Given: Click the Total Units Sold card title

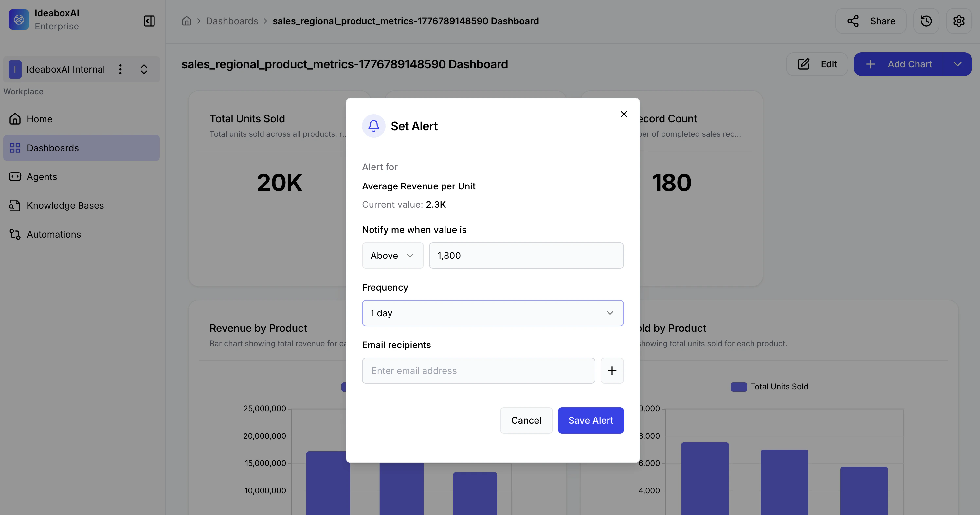Looking at the screenshot, I should 247,119.
